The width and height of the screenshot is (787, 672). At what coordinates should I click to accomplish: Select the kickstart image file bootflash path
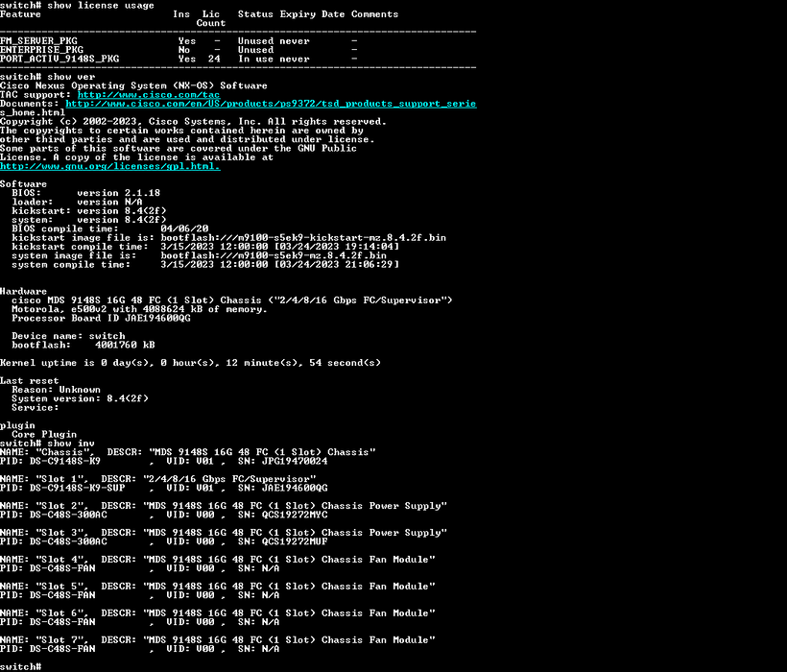pos(303,237)
